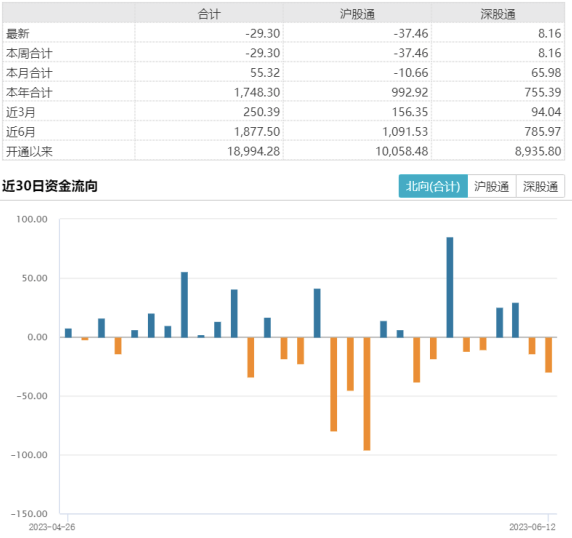Select the 本年合计 row label
Image resolution: width=572 pixels, height=538 pixels.
pos(29,93)
